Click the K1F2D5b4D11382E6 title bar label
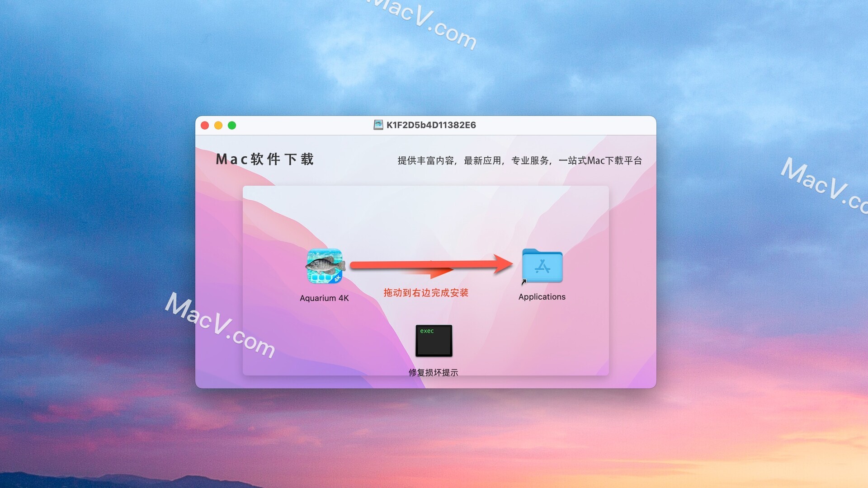Screen dimensions: 868x488 426,125
